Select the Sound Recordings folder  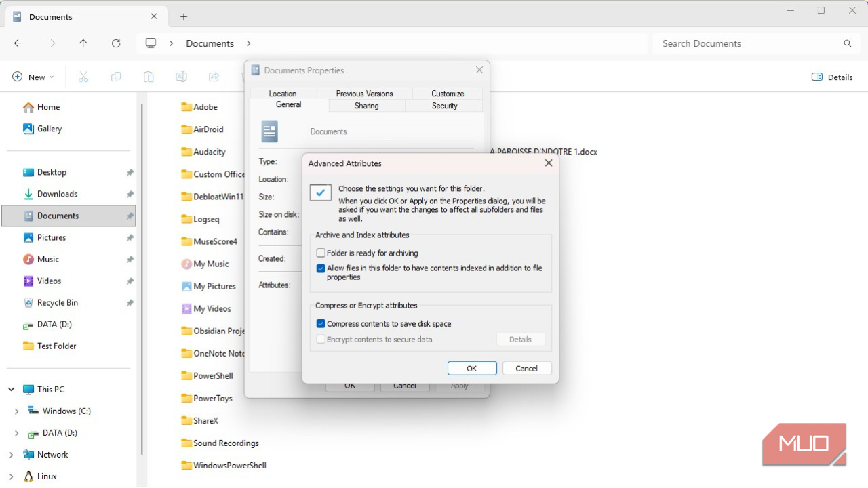220,443
